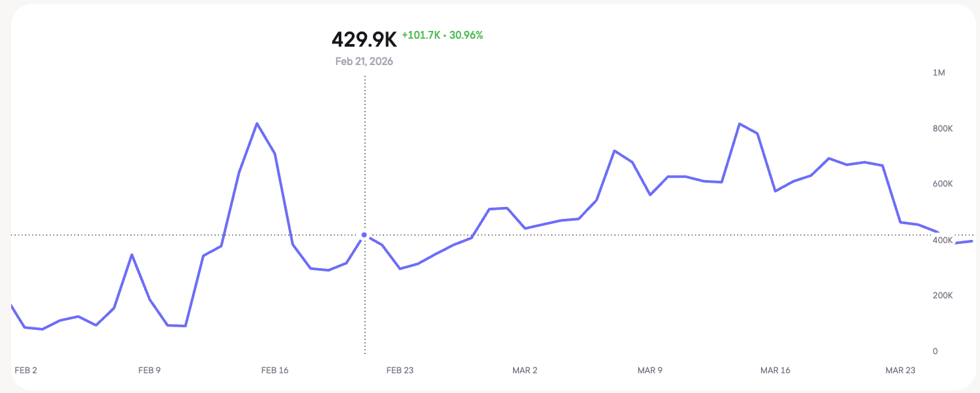This screenshot has width=980, height=393.
Task: Click the chart peak near Feb 15
Action: click(x=257, y=124)
